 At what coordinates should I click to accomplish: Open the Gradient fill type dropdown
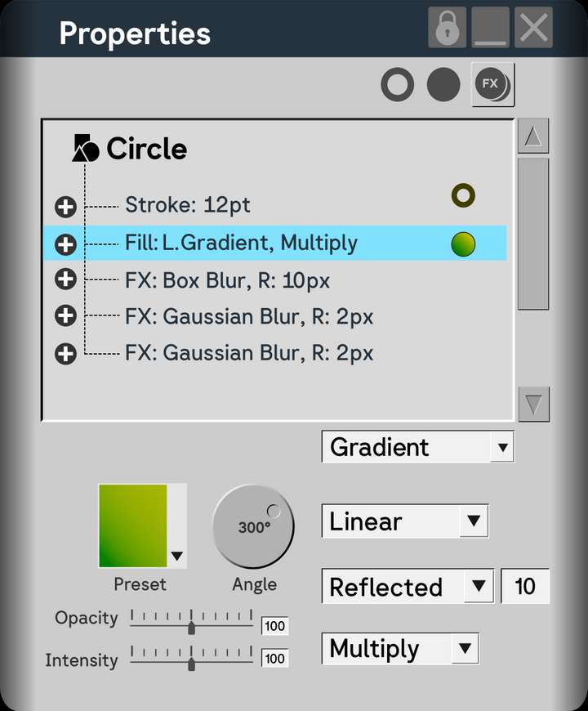click(x=417, y=447)
